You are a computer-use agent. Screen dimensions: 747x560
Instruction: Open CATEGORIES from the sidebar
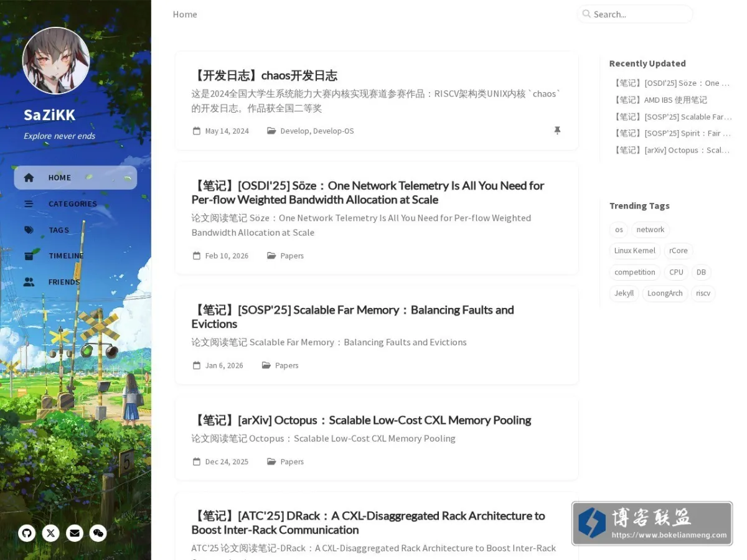(75, 203)
